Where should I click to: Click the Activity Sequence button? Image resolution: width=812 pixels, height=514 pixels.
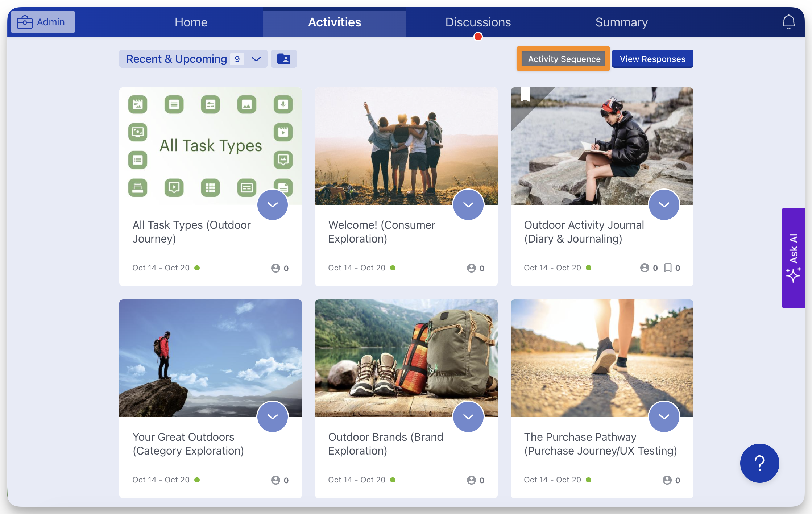point(564,59)
